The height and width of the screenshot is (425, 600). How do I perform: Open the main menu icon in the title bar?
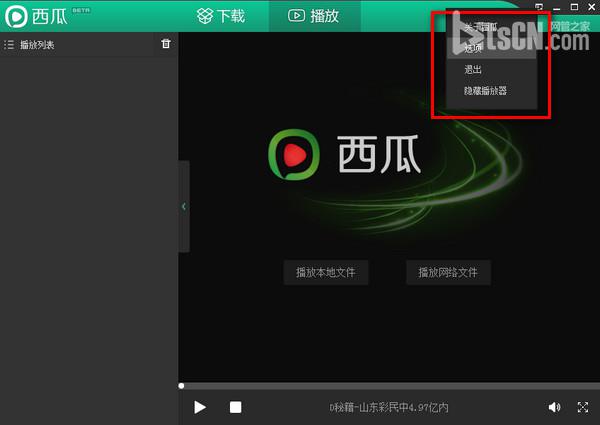click(x=539, y=7)
